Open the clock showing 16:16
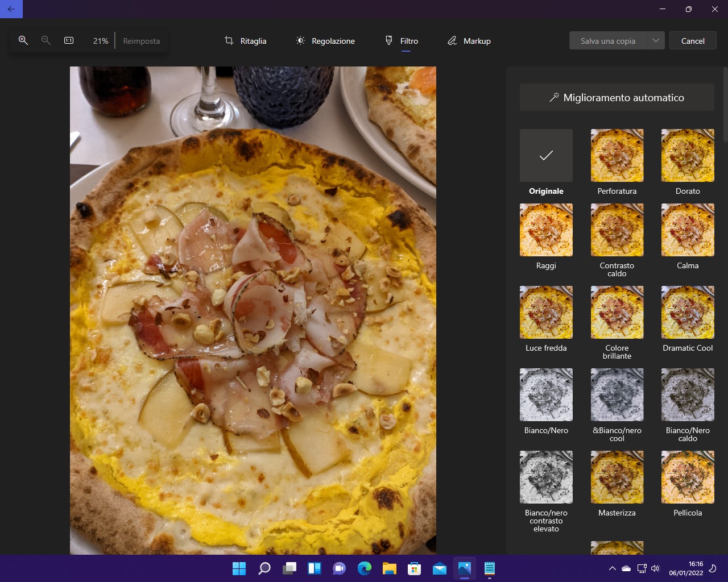 (x=686, y=568)
